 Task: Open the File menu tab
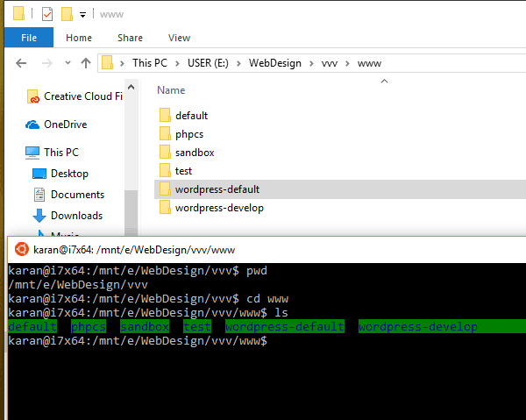(29, 38)
